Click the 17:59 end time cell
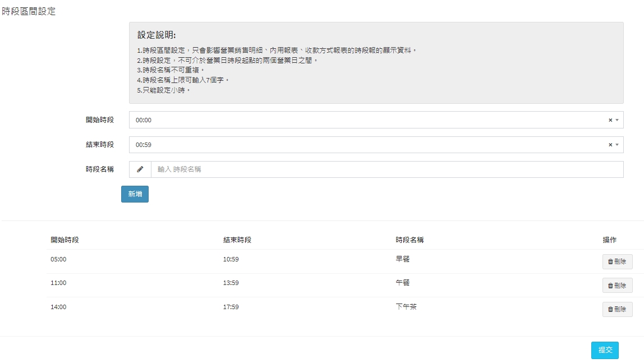Screen dimensions: 644x363 231,307
